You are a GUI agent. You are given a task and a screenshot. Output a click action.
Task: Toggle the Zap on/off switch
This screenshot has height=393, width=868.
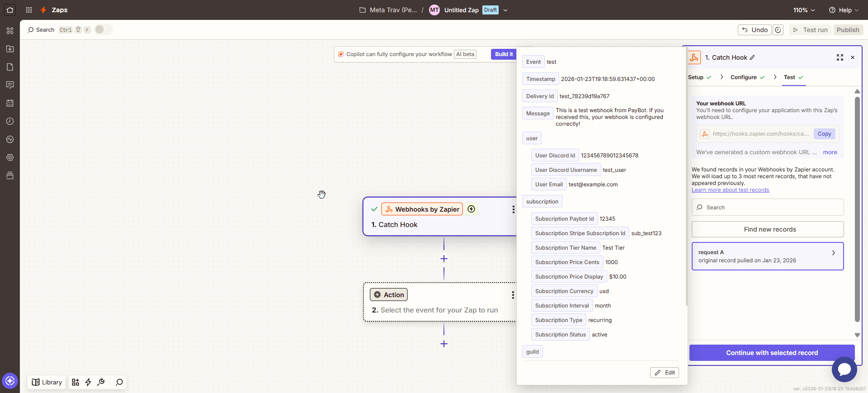click(x=104, y=29)
